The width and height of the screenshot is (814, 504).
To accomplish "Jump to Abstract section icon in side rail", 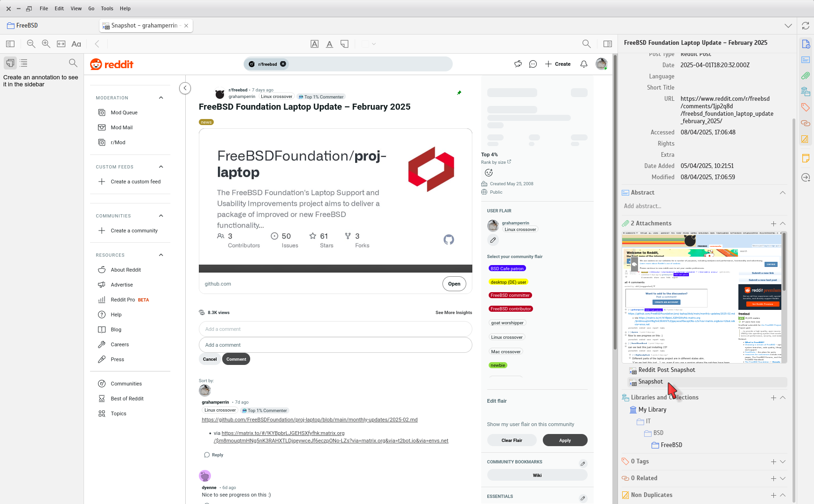I will click(x=806, y=60).
